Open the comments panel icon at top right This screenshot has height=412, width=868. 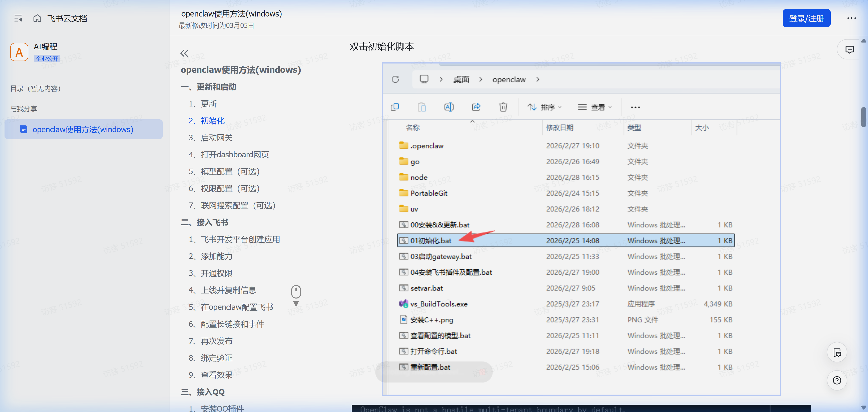coord(849,50)
